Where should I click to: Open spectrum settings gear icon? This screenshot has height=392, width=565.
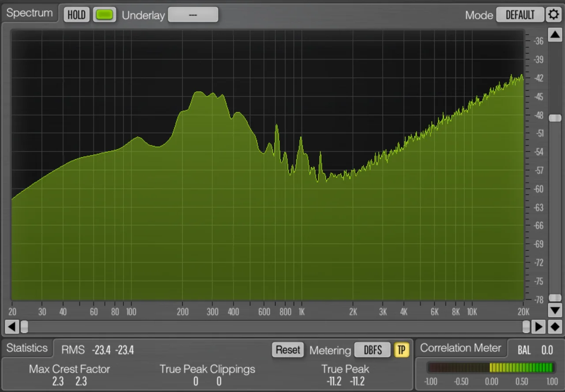(554, 15)
